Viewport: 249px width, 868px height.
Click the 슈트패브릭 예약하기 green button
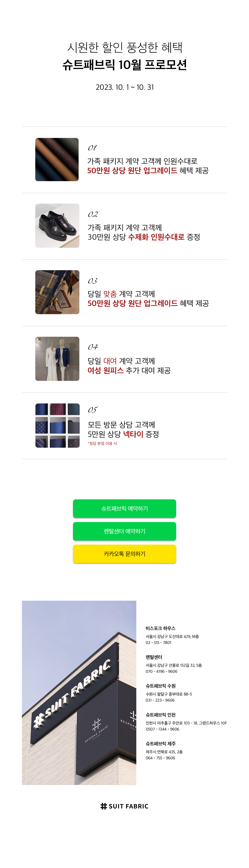click(x=124, y=508)
